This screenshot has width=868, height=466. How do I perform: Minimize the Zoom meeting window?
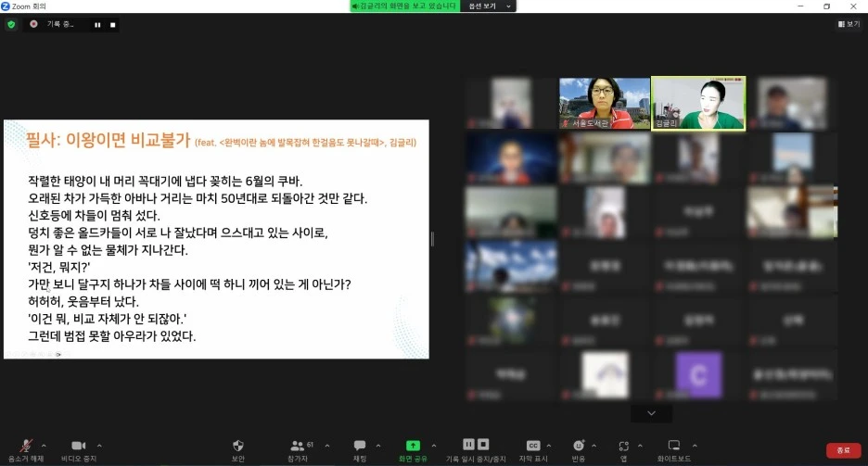pyautogui.click(x=800, y=6)
